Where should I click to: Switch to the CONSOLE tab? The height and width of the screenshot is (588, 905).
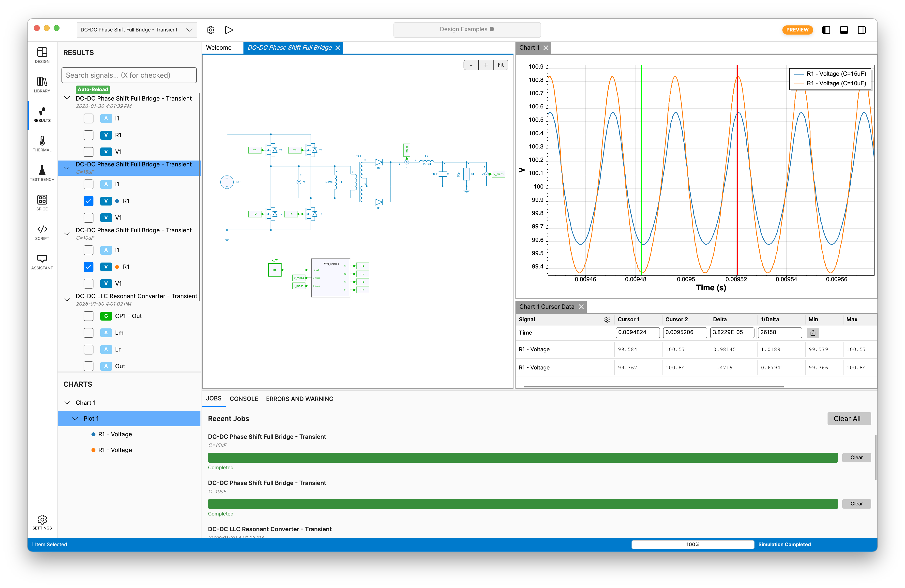coord(244,399)
